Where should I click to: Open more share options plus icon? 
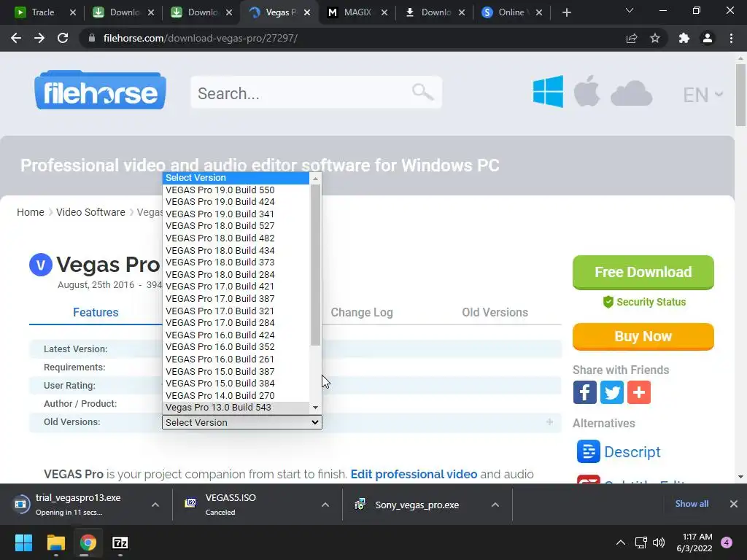click(x=639, y=392)
